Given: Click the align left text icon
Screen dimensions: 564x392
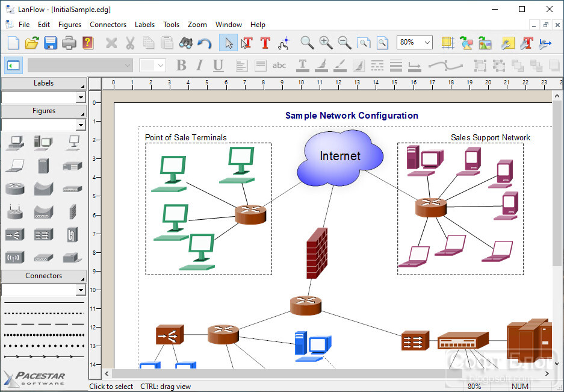Looking at the screenshot, I should tap(241, 66).
